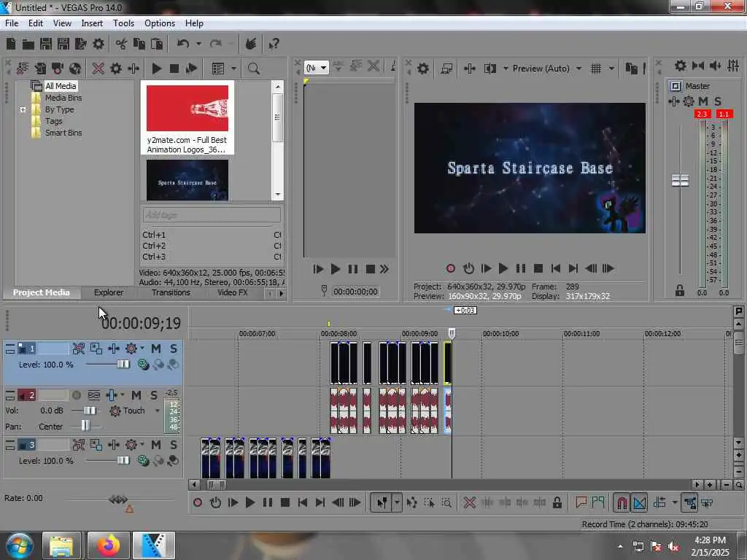The width and height of the screenshot is (747, 560).
Task: Open split-screen view icon in preview
Action: pyautogui.click(x=489, y=69)
